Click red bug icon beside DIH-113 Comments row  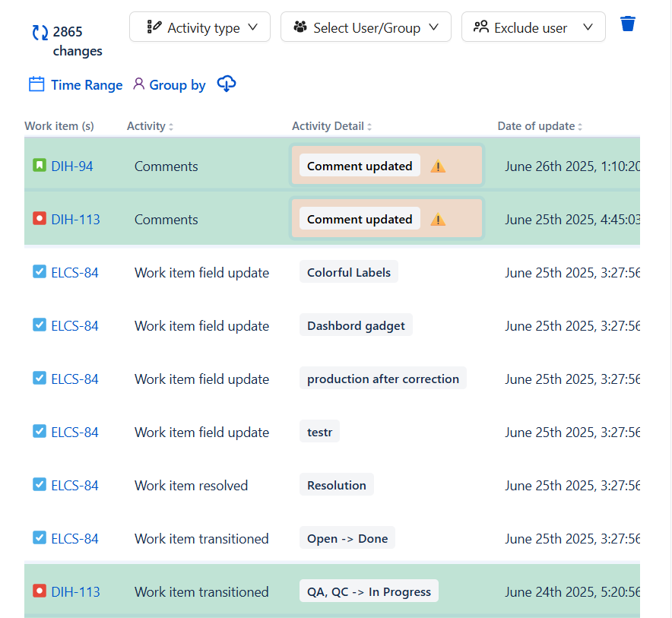point(40,219)
